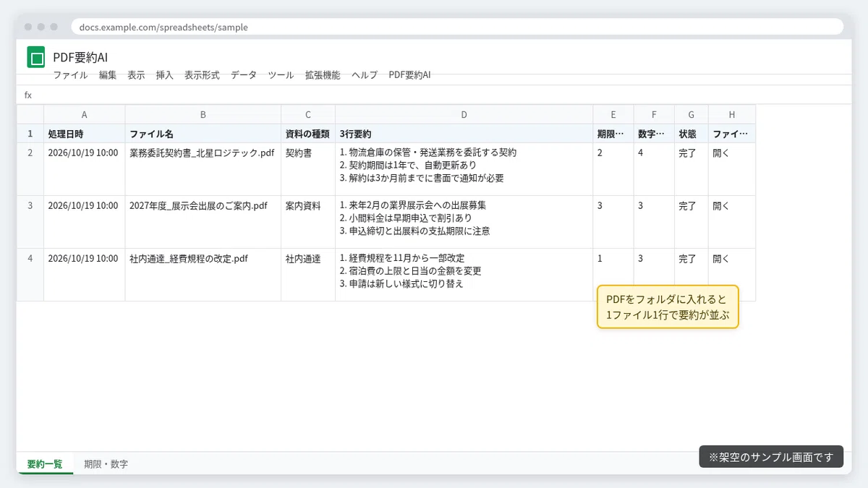Select the 社内通達 type cell
This screenshot has height=488, width=868.
[308, 275]
